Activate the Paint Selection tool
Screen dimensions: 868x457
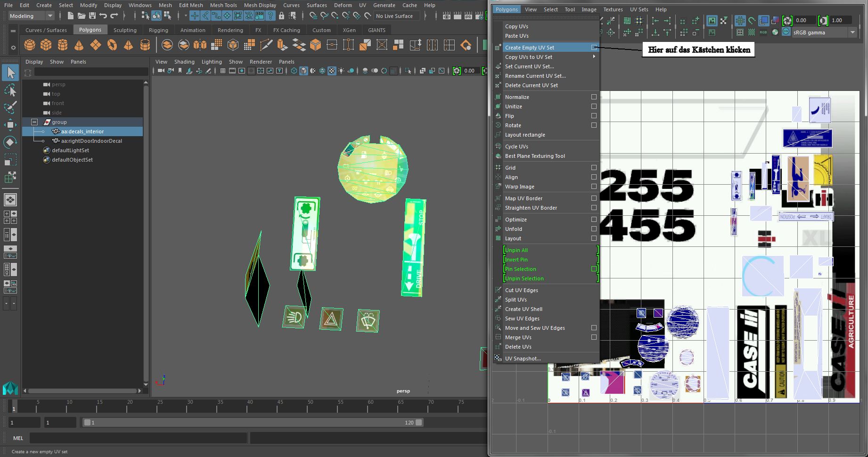(10, 107)
